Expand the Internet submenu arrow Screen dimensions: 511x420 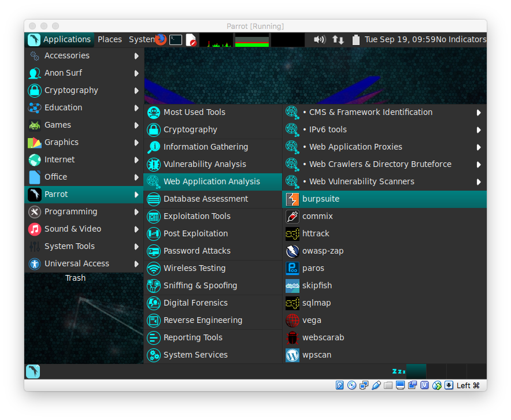click(x=136, y=160)
